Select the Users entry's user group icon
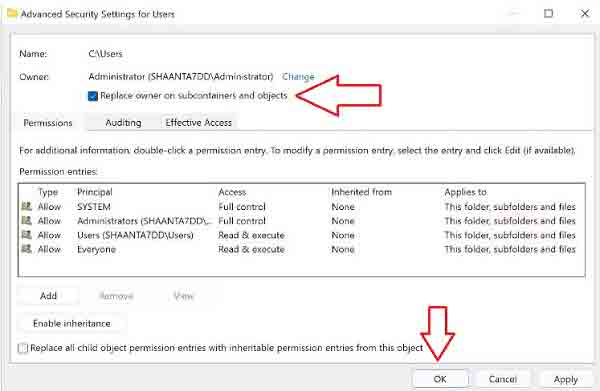The image size is (600, 391). (26, 235)
